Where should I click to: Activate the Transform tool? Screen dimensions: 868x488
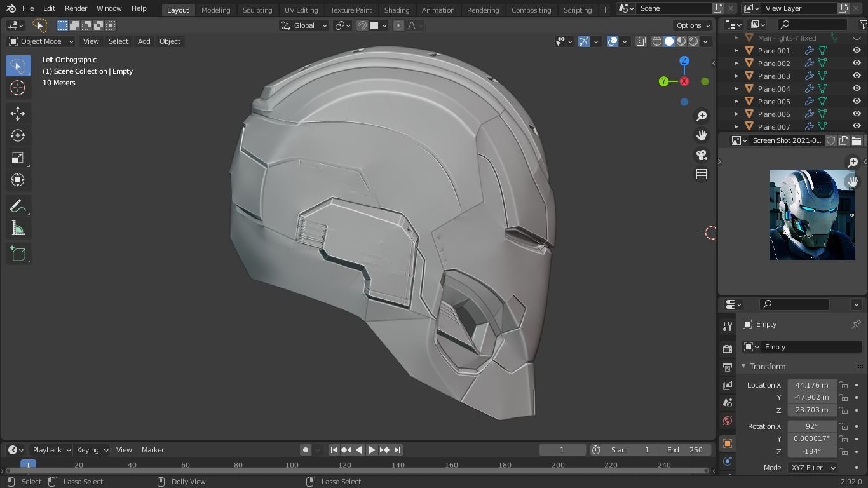click(x=18, y=180)
